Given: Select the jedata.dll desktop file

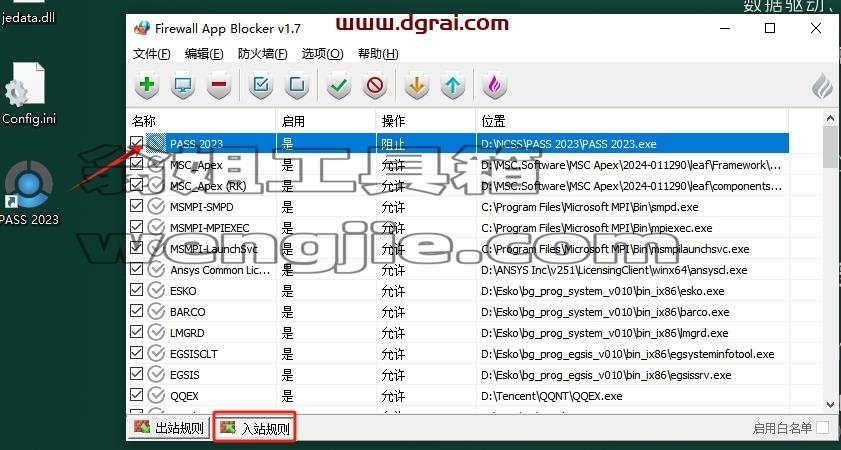Looking at the screenshot, I should click(x=28, y=13).
